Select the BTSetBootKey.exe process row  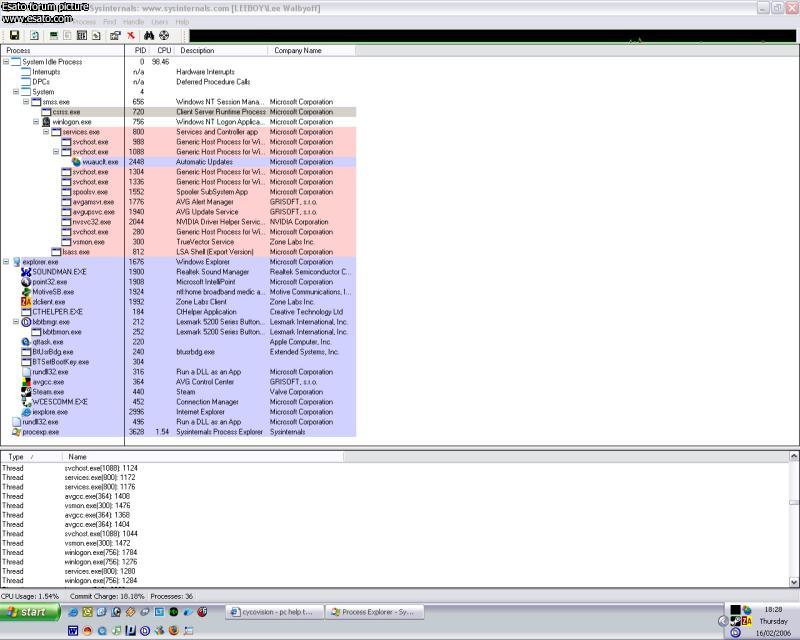[x=178, y=362]
